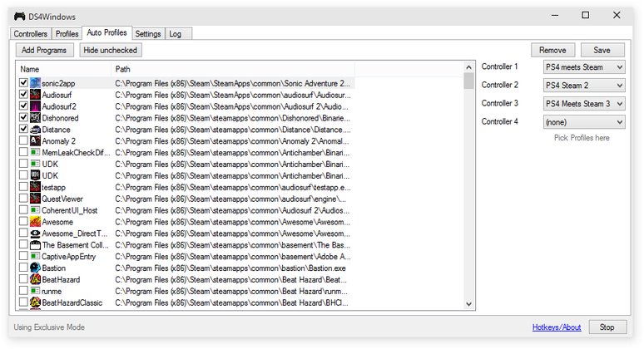Open the Controller 1 profile dropdown
Screen dimensions: 644x349
coord(584,66)
